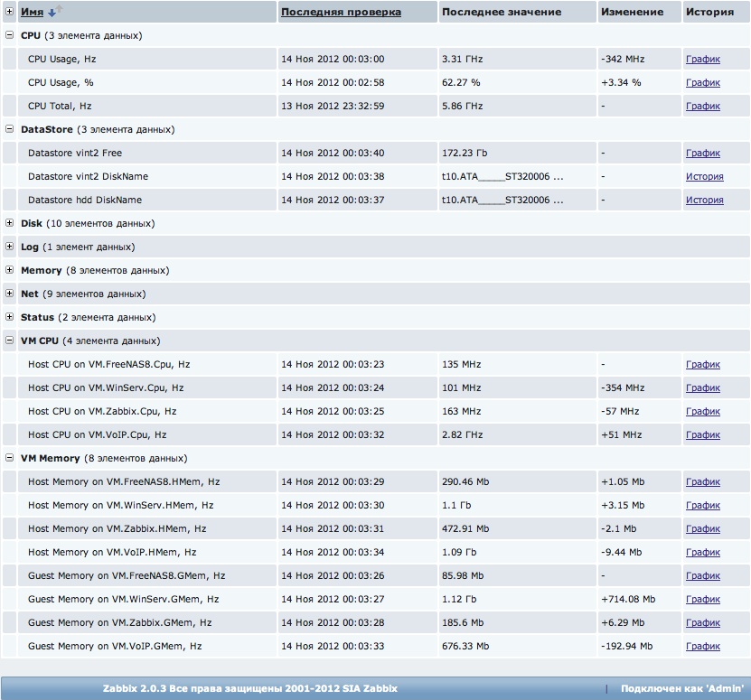The height and width of the screenshot is (700, 751).
Task: View График for VM.VoIP.Cpu host CPU
Action: (x=702, y=434)
